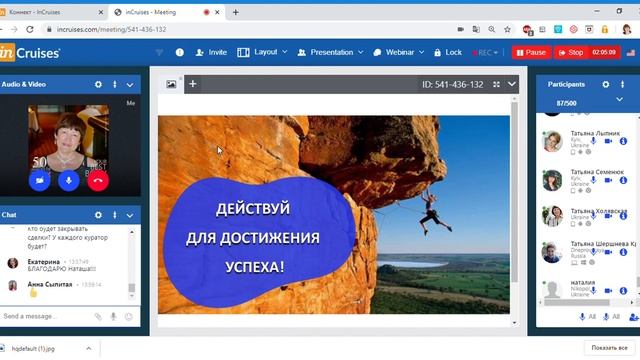
Task: Open Chrome zoom magnifier icon
Action: click(492, 29)
